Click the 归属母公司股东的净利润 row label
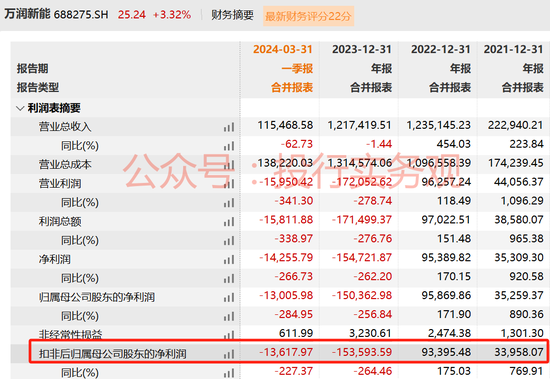 click(97, 297)
